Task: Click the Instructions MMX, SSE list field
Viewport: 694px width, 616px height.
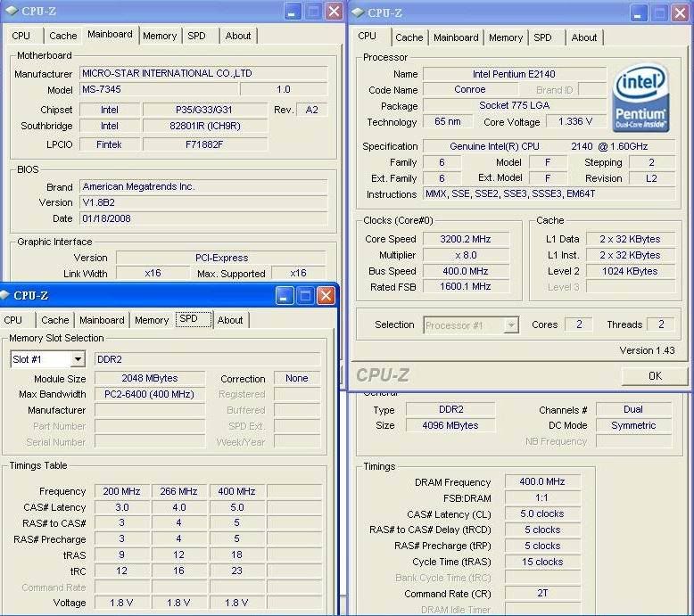Action: click(x=549, y=193)
